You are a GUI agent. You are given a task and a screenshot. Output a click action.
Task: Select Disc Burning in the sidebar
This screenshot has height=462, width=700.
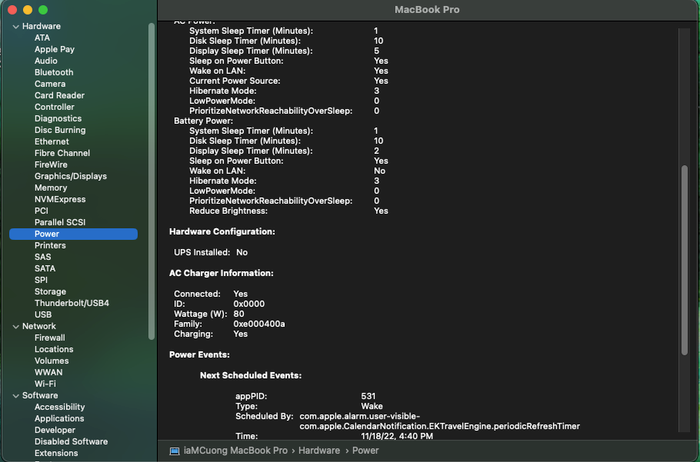coord(60,130)
